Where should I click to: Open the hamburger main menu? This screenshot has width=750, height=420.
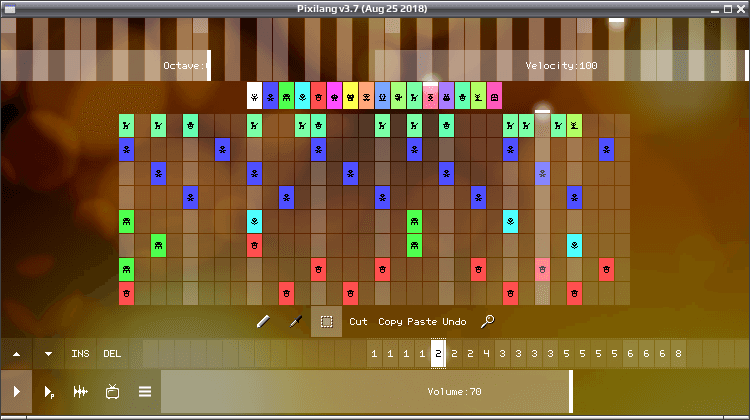(145, 392)
